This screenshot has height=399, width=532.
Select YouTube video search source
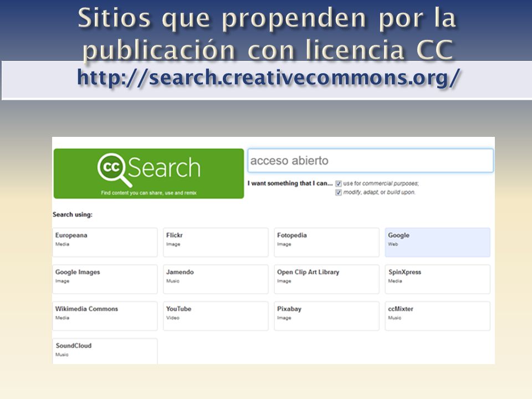216,316
